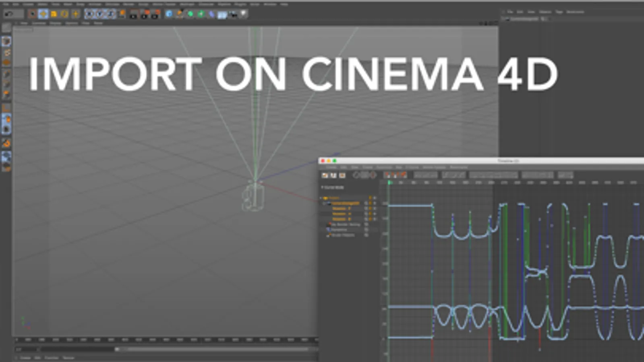The image size is (644, 362).
Task: Open the second green generator icon
Action: (x=201, y=14)
